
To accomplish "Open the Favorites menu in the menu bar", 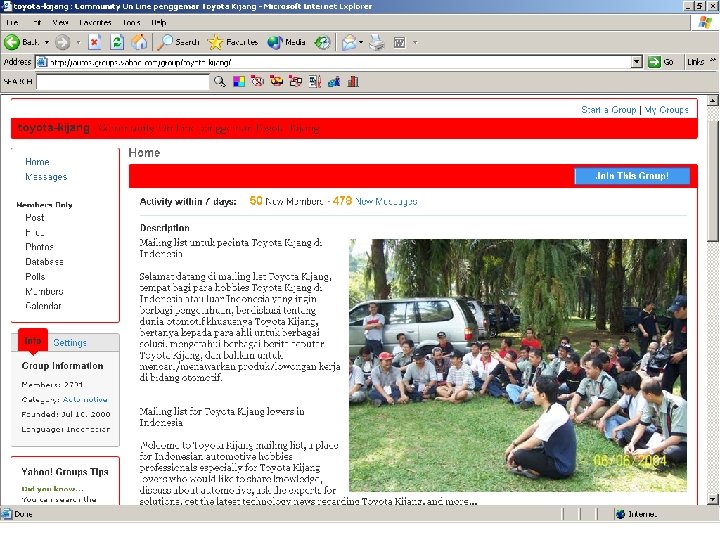I will pyautogui.click(x=95, y=22).
